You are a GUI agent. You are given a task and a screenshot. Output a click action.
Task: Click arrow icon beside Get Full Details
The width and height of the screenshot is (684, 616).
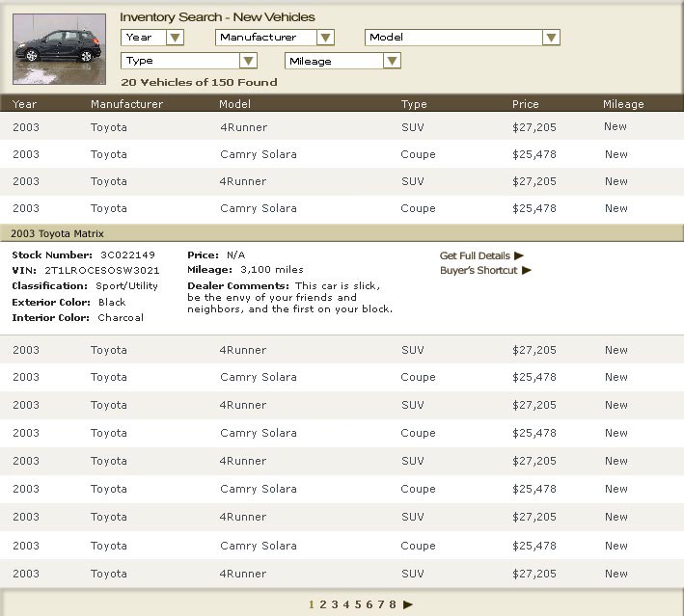point(519,255)
